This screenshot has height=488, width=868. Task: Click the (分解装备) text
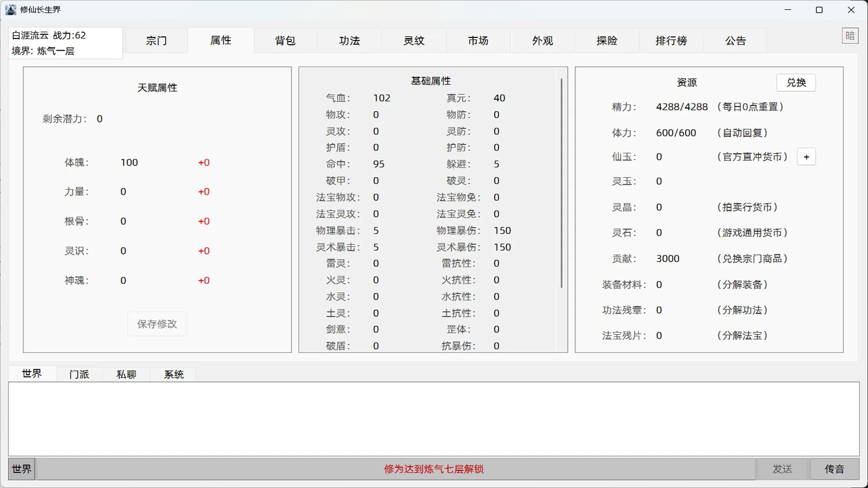pos(742,285)
